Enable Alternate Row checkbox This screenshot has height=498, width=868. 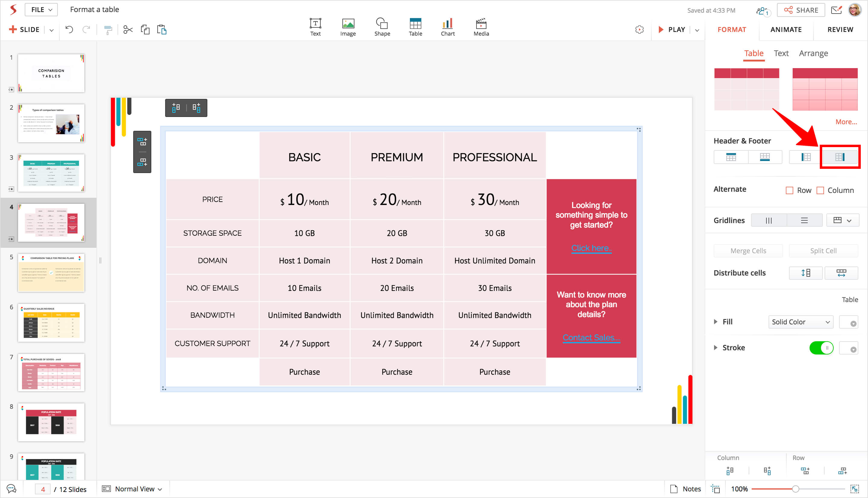click(789, 191)
